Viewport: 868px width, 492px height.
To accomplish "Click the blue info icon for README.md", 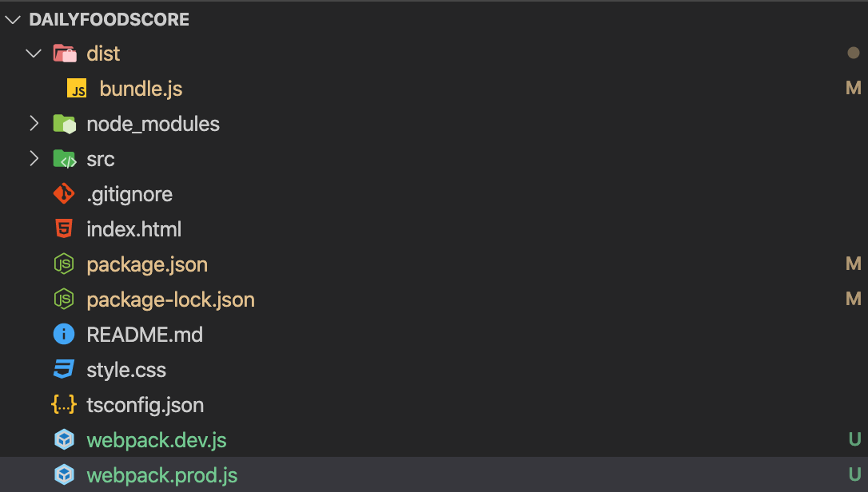I will (64, 335).
